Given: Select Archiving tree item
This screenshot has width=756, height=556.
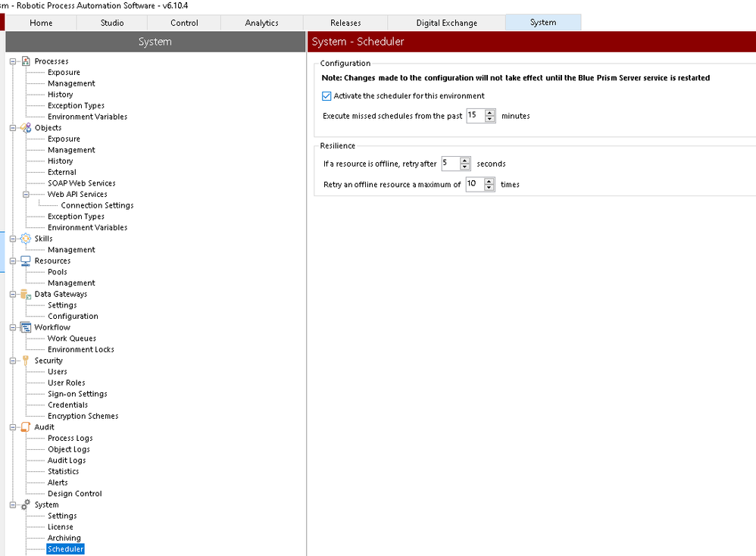Looking at the screenshot, I should coord(64,538).
